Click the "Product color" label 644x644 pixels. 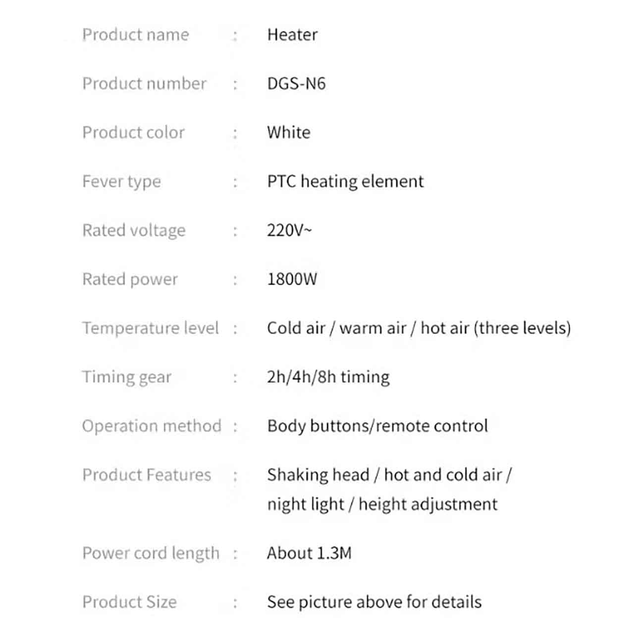tap(133, 133)
